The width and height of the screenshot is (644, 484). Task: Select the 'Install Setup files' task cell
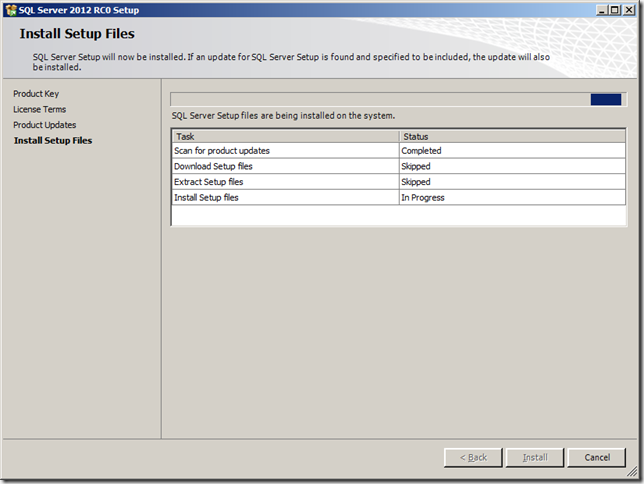click(x=285, y=198)
